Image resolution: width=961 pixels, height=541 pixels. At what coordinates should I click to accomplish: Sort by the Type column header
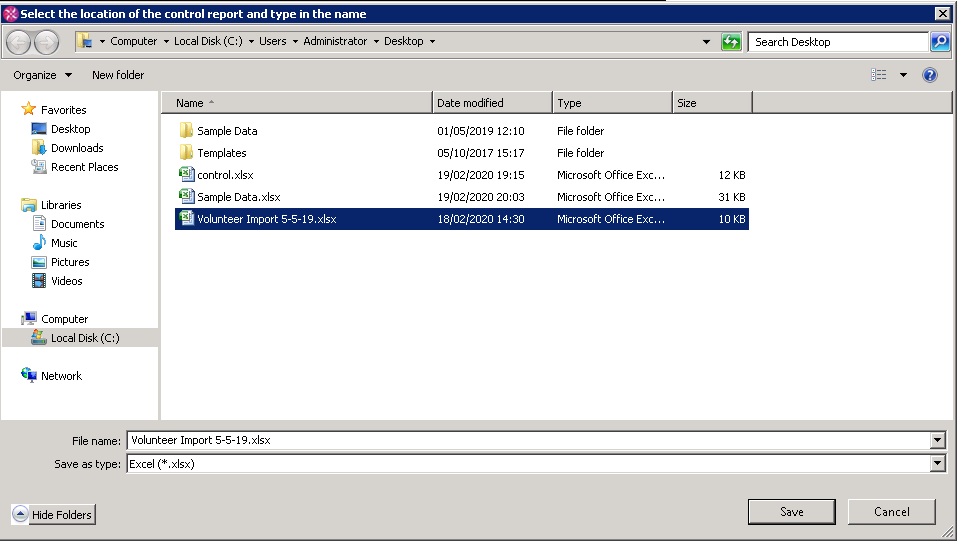coord(612,103)
